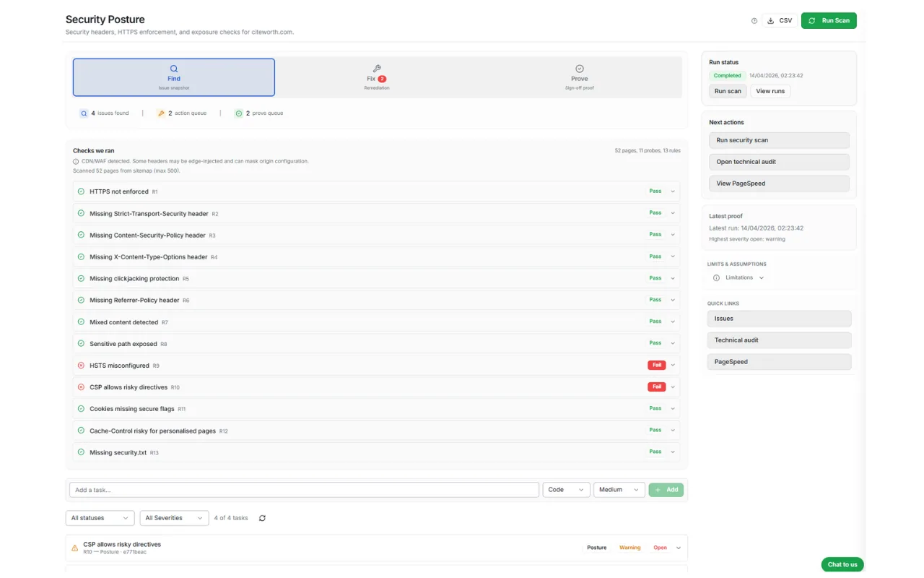Click Open technical audit button

point(779,162)
